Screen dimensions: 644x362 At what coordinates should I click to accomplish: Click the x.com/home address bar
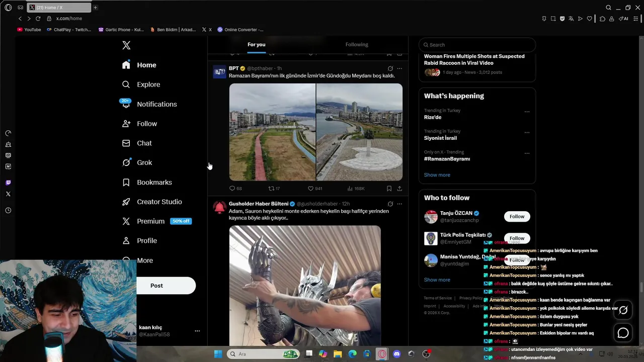(69, 19)
